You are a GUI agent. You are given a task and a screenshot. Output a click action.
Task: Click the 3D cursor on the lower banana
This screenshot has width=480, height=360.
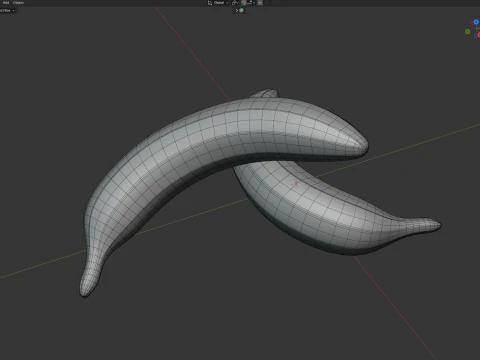tap(295, 183)
